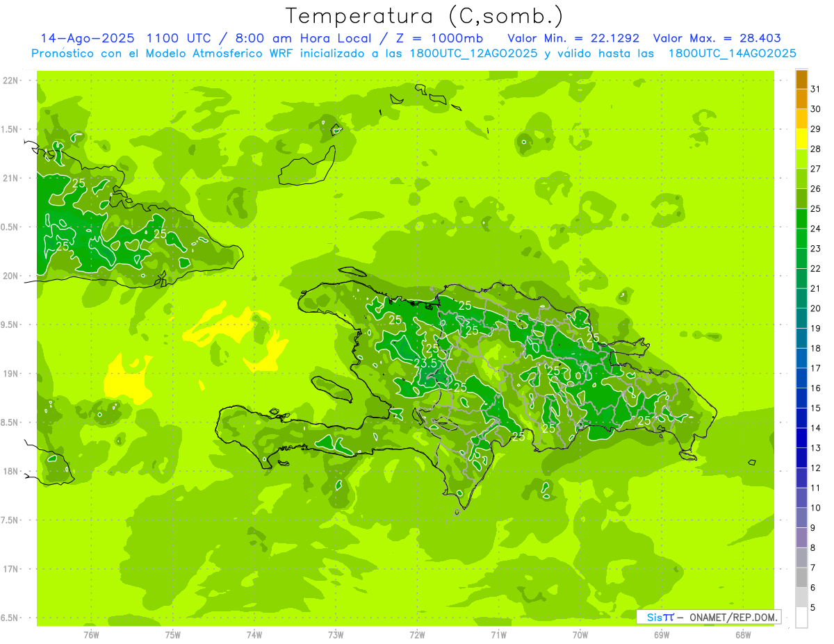Click the dark orange swatch above 31

tap(801, 79)
